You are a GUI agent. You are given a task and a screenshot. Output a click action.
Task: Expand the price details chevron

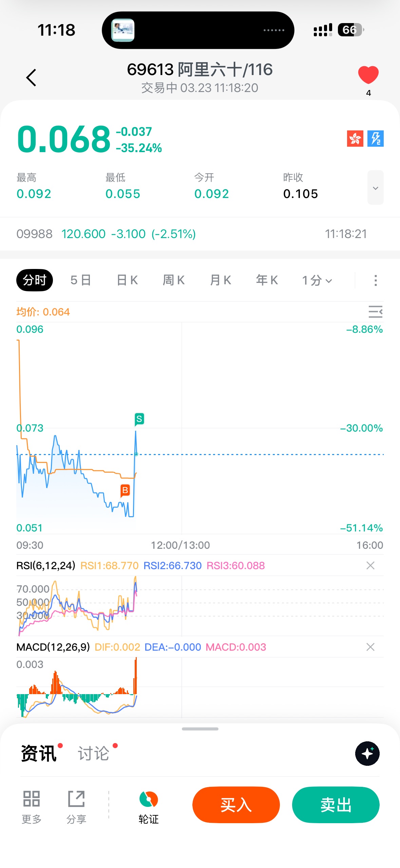[375, 188]
